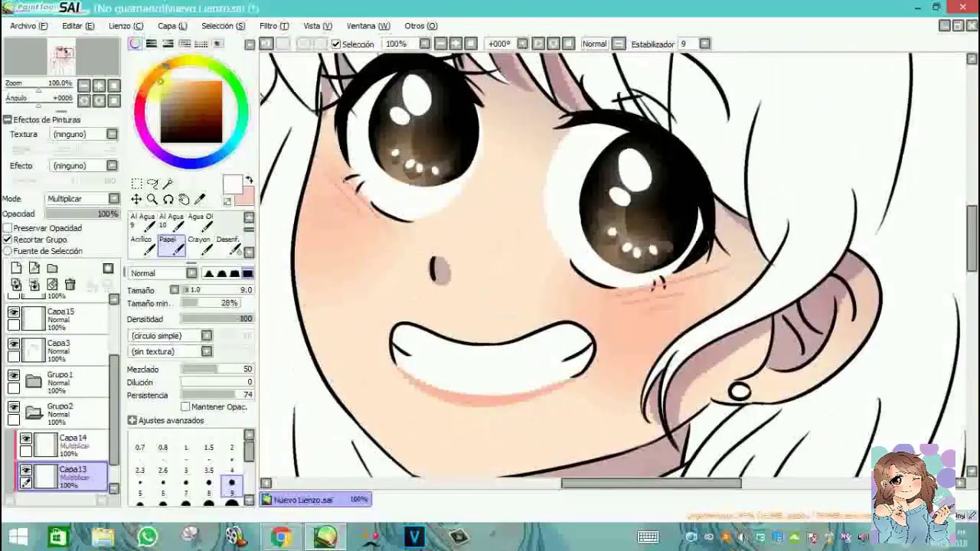Uncheck Recortar Grupo option
Viewport: 980px width, 551px height.
(x=8, y=240)
